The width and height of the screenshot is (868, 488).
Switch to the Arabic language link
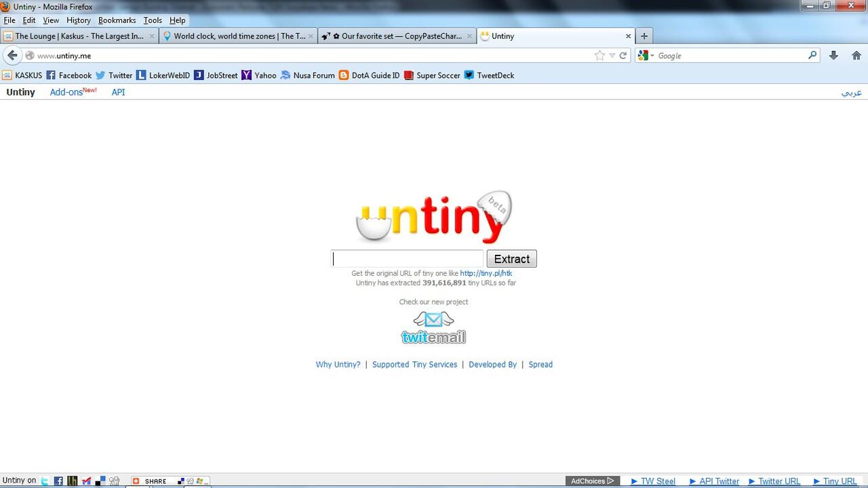click(851, 92)
